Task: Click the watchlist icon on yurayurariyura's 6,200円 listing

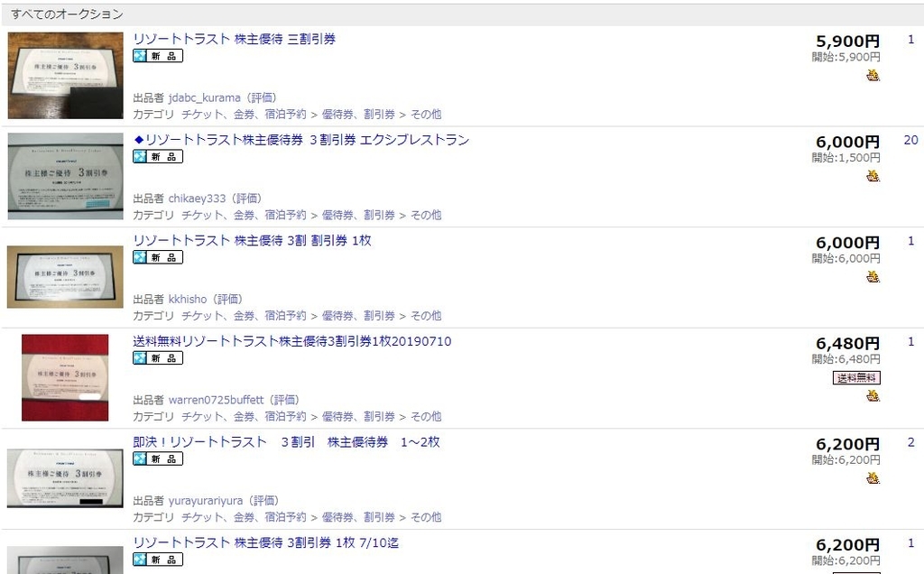Action: [x=873, y=478]
